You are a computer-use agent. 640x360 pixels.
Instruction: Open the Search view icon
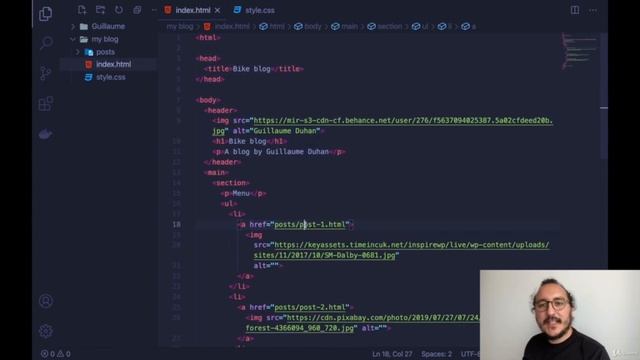coord(46,43)
